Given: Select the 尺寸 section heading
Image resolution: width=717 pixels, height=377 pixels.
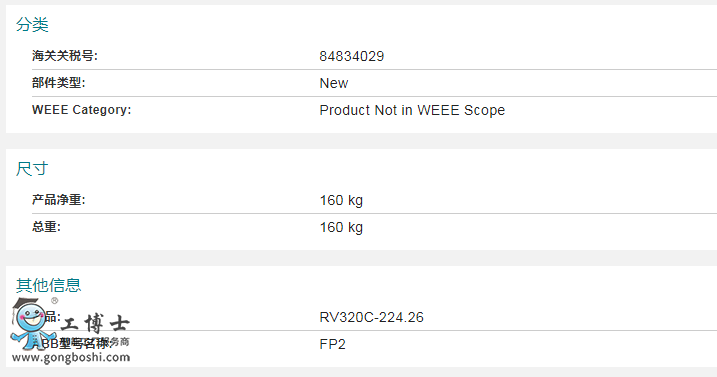Looking at the screenshot, I should point(32,168).
